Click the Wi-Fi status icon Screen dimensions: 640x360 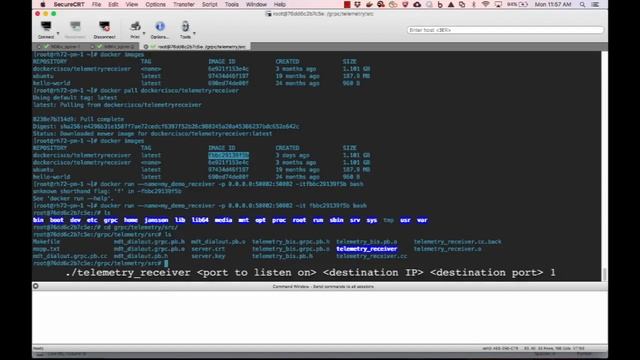coord(485,4)
